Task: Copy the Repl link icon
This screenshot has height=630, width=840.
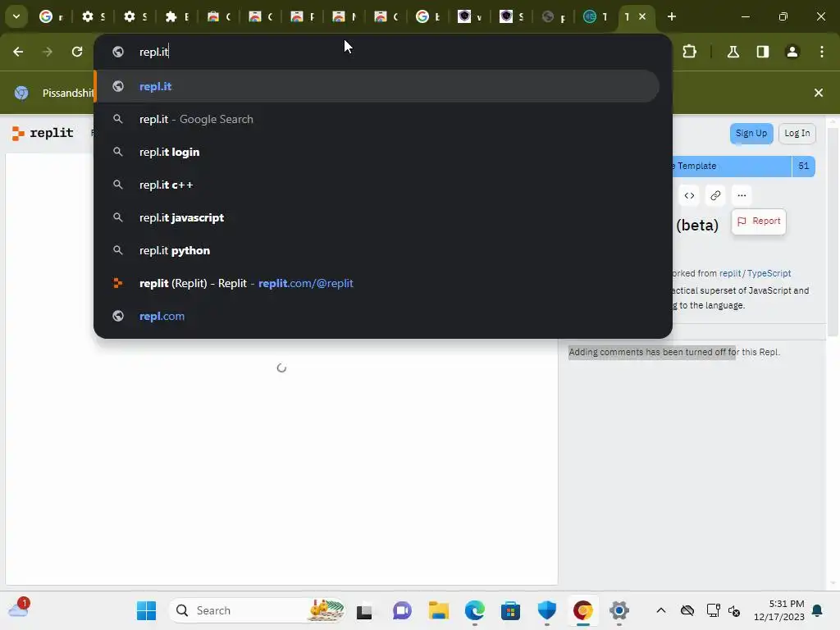Action: pyautogui.click(x=715, y=195)
